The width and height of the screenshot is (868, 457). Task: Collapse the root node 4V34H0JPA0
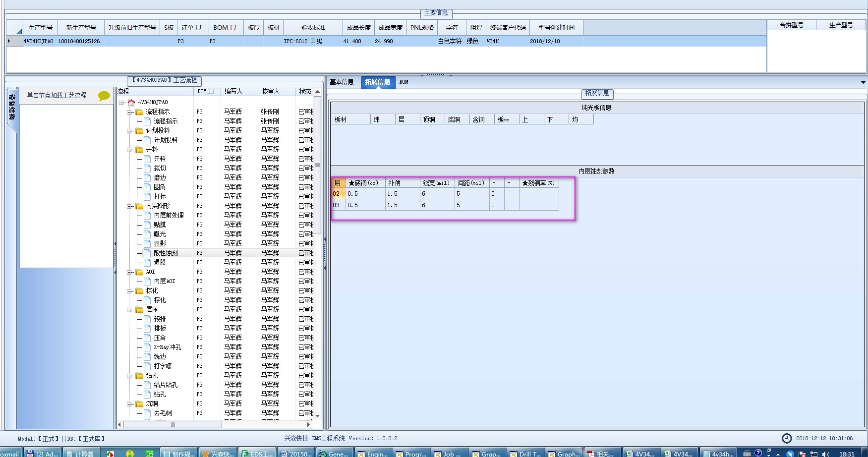(121, 103)
